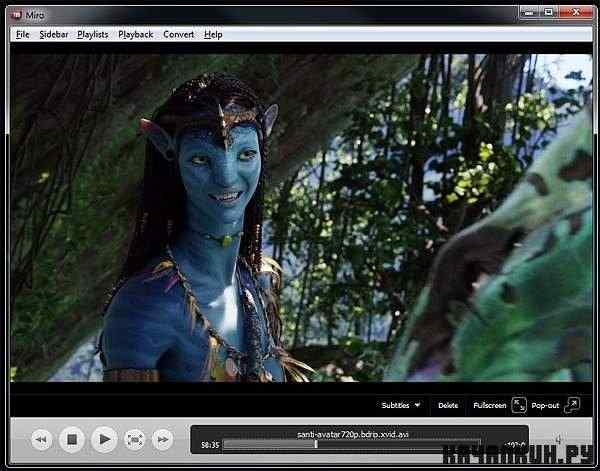This screenshot has height=471, width=600.
Task: Expand the Subtitles dropdown
Action: pyautogui.click(x=401, y=405)
